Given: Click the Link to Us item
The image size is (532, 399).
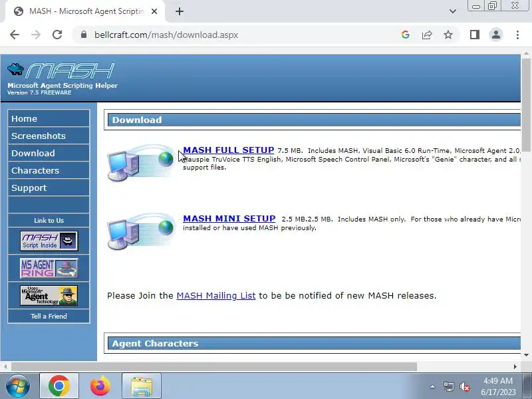Looking at the screenshot, I should [49, 221].
